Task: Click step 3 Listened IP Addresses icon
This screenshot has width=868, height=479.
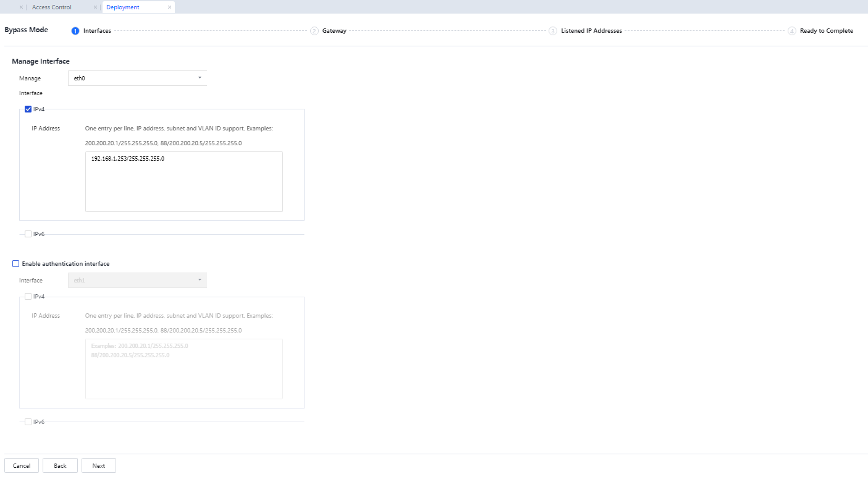Action: 553,31
